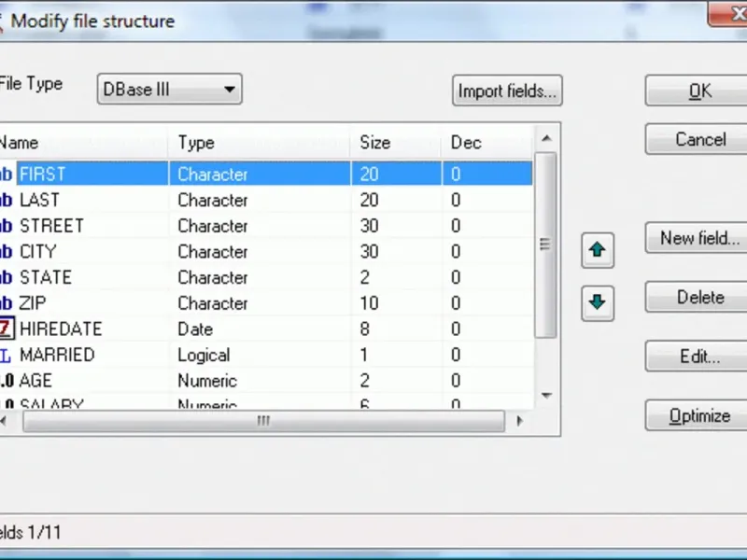Open the File Type DBase III dropdown
The image size is (747, 560).
click(170, 89)
